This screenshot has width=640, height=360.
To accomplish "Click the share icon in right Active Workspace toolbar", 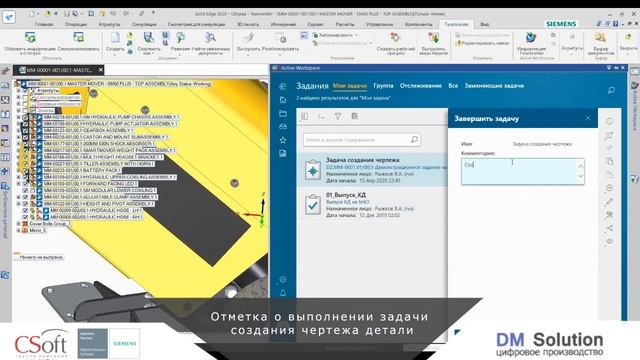I will [609, 228].
